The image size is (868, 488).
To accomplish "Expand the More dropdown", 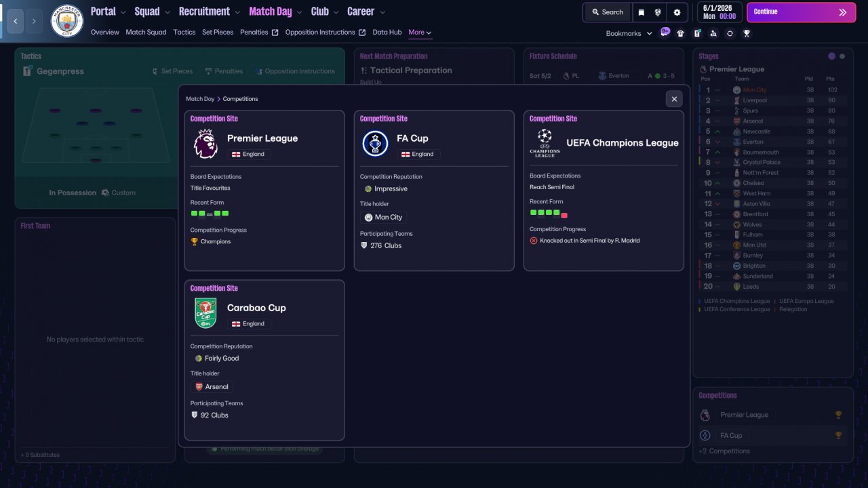I will tap(420, 32).
